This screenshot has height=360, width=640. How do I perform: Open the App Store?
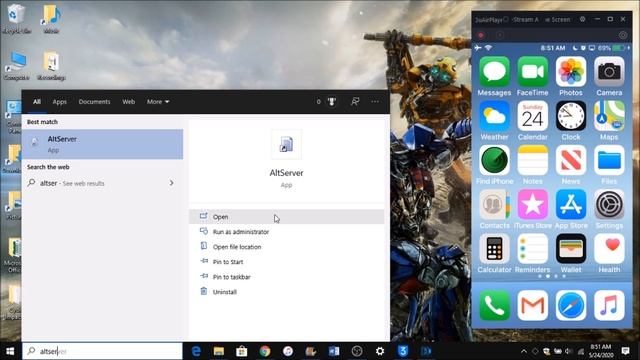pos(571,204)
